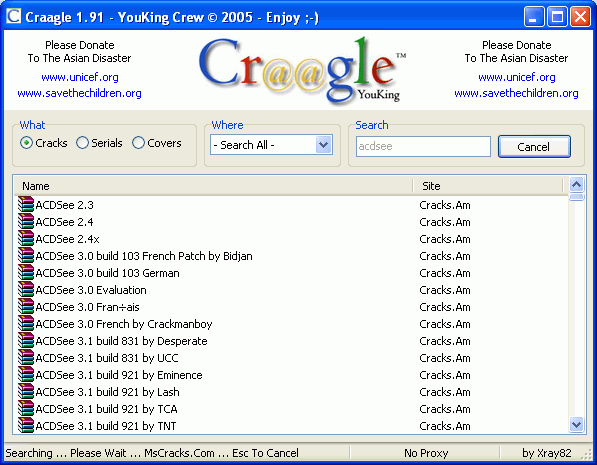Image resolution: width=597 pixels, height=465 pixels.
Task: Click the icon beside ACDSee 3.0 Evaluation
Action: click(26, 289)
